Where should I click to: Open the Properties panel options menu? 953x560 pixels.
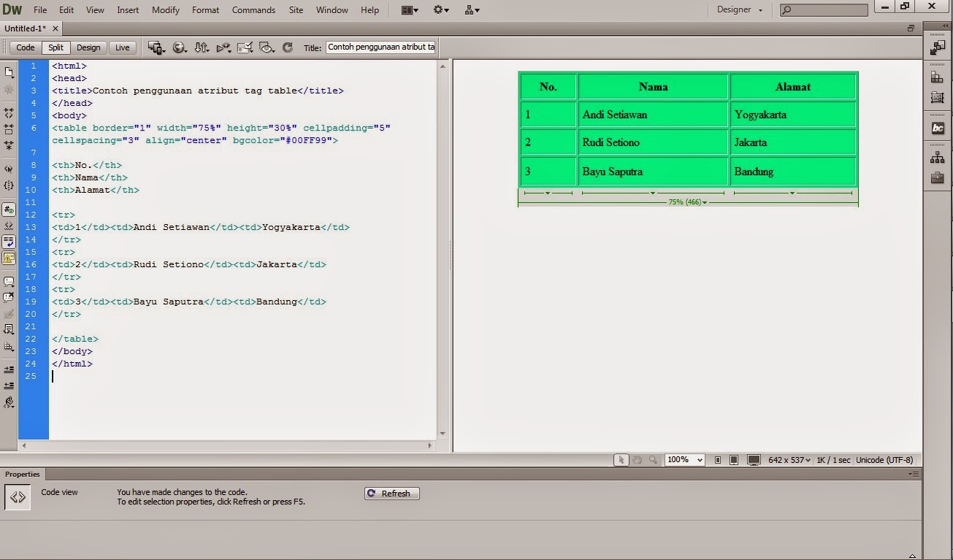(x=913, y=475)
